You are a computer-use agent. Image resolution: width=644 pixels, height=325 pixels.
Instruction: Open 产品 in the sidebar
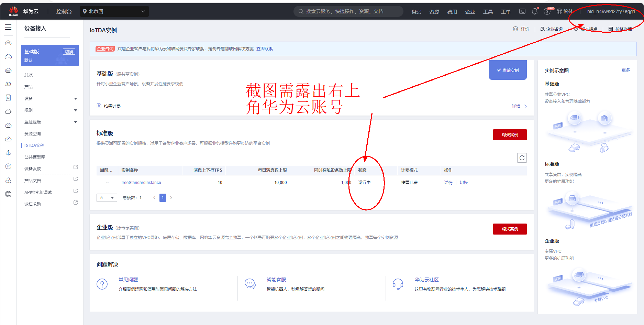point(29,87)
